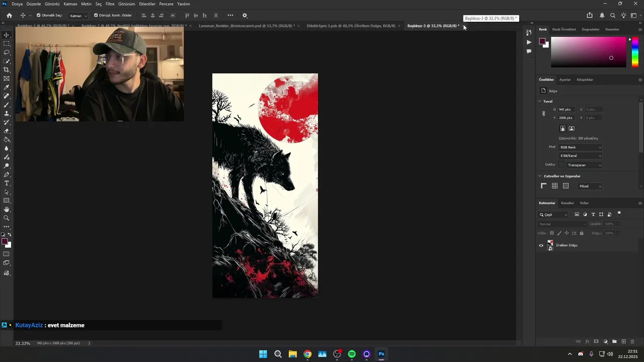Viewport: 644px width, 362px height.
Task: Toggle the Otomatik Seç checkbox
Action: 39,15
